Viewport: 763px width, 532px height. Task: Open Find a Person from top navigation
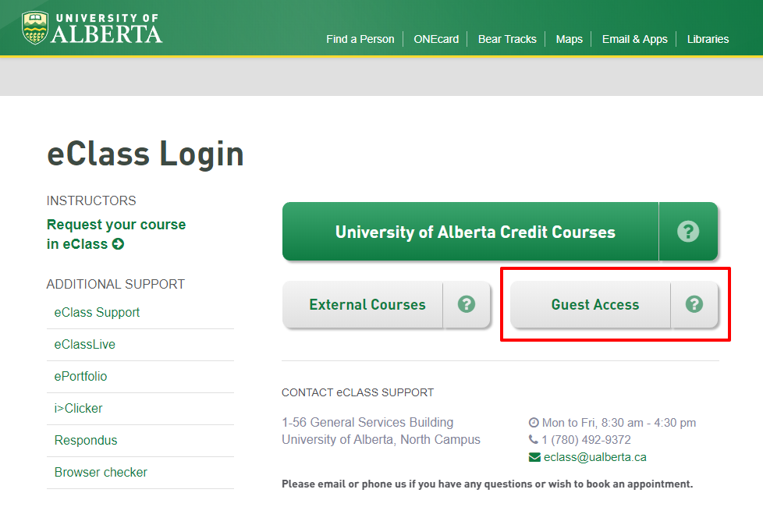coord(360,39)
